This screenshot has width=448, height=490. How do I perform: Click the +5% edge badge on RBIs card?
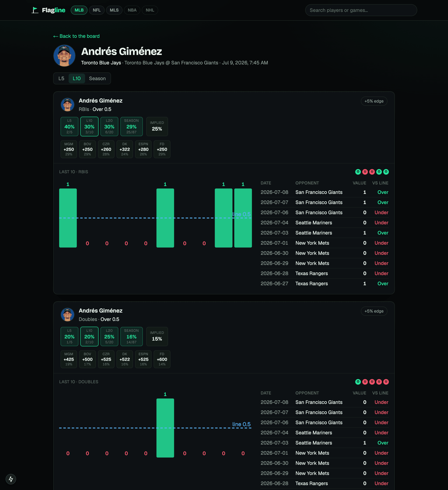pos(374,101)
